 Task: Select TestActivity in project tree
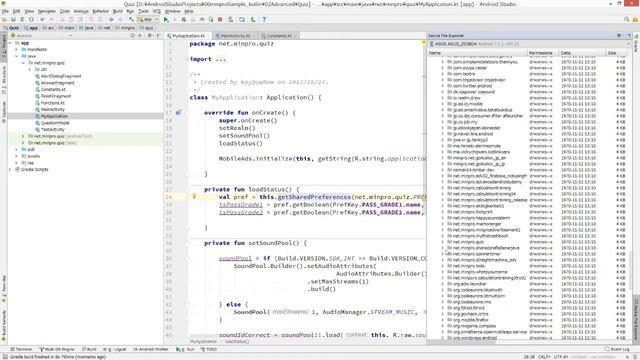[x=52, y=129]
